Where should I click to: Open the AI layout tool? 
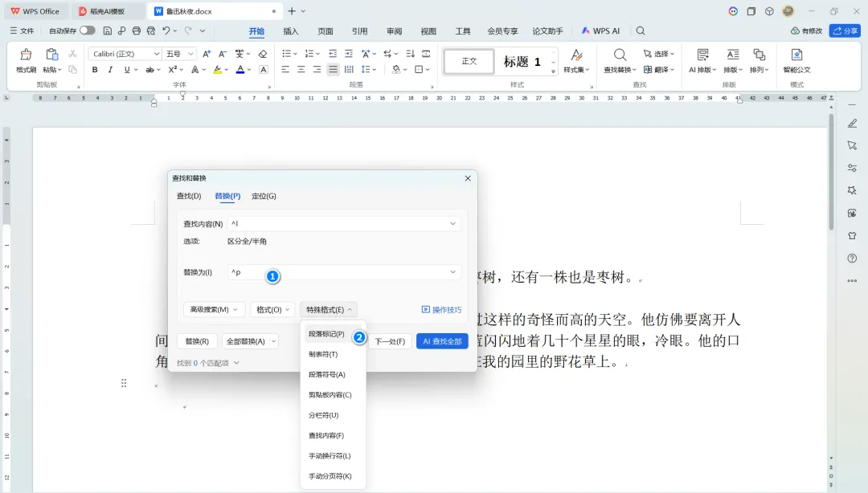[x=702, y=60]
